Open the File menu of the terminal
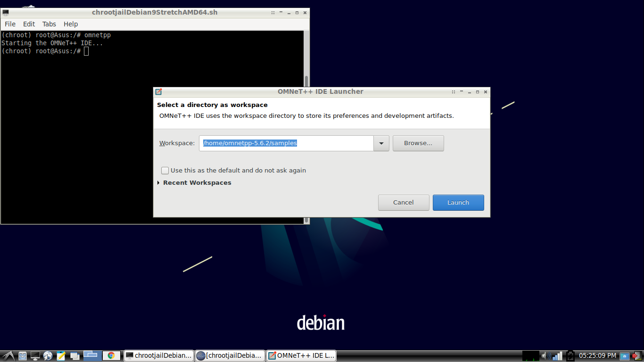 point(9,24)
